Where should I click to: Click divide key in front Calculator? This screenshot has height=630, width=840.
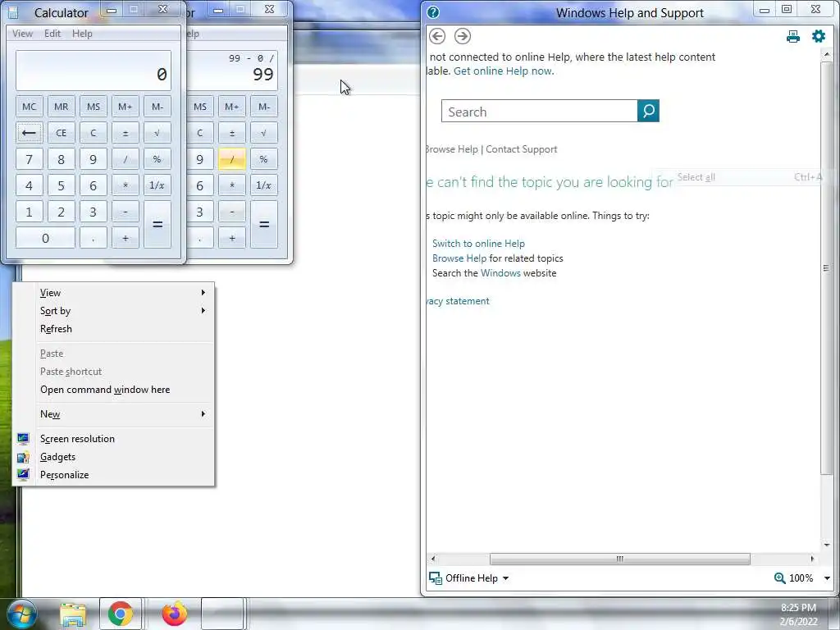click(126, 159)
